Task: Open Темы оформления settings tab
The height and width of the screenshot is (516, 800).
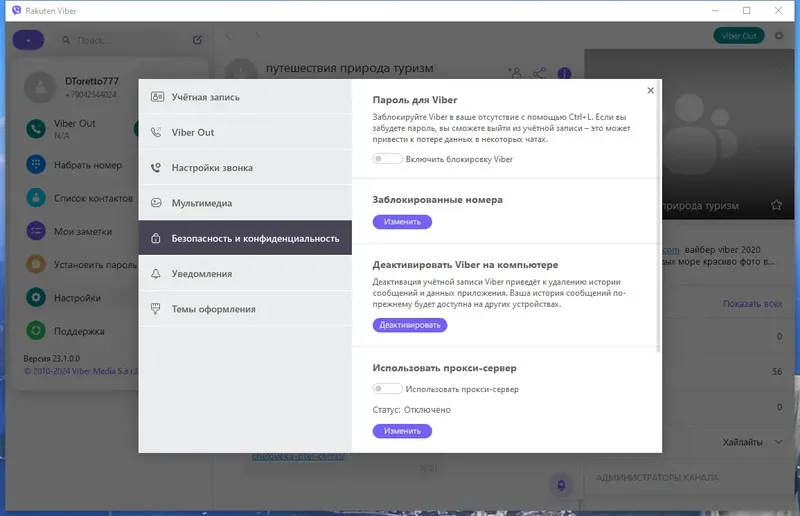Action: (x=245, y=309)
